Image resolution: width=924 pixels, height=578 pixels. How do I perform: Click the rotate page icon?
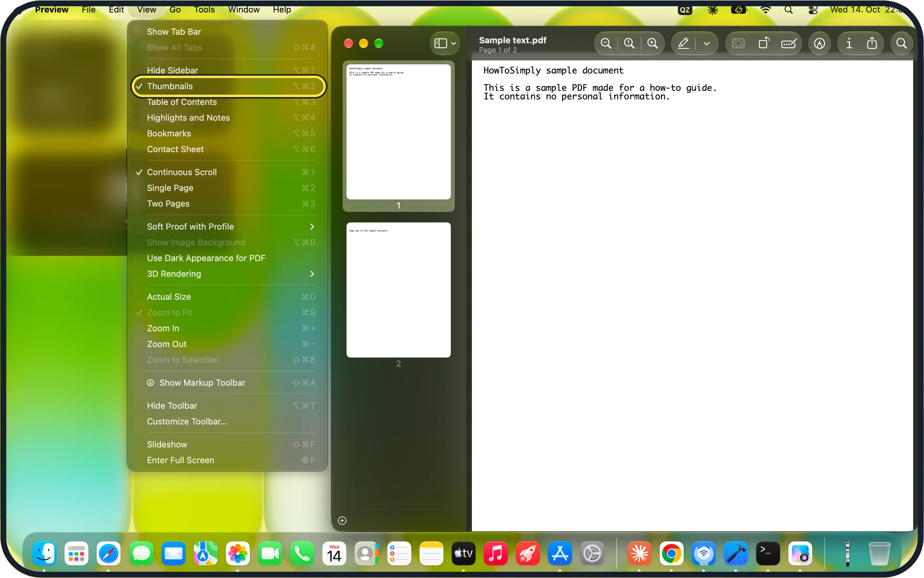pyautogui.click(x=764, y=43)
